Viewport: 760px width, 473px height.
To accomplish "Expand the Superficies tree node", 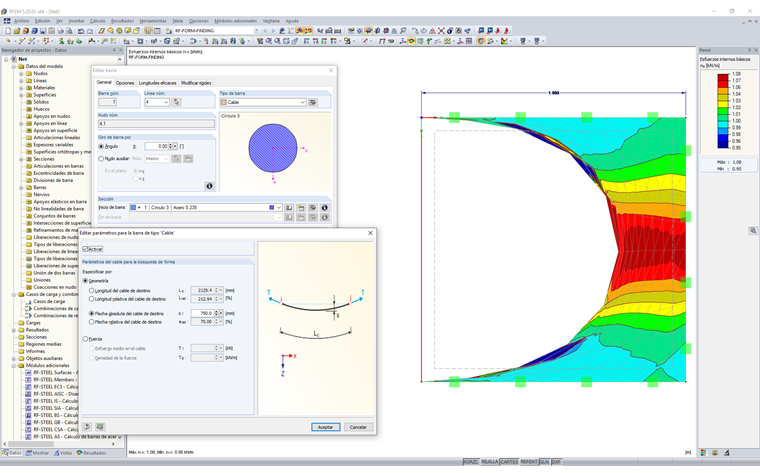I will coord(21,95).
